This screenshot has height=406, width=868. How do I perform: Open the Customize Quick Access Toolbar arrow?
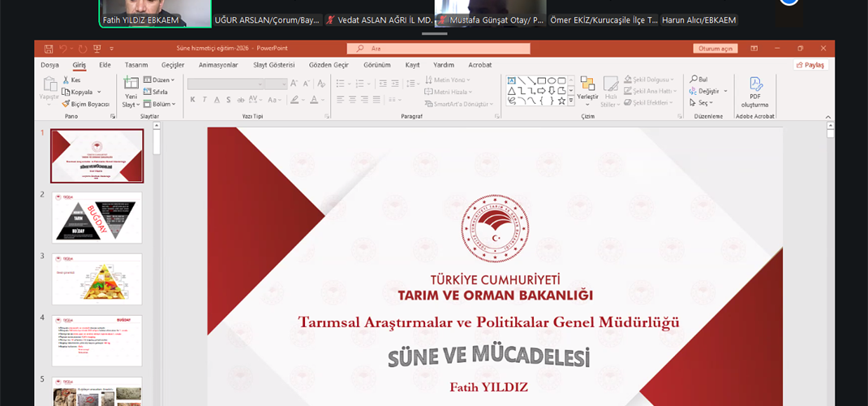(111, 49)
